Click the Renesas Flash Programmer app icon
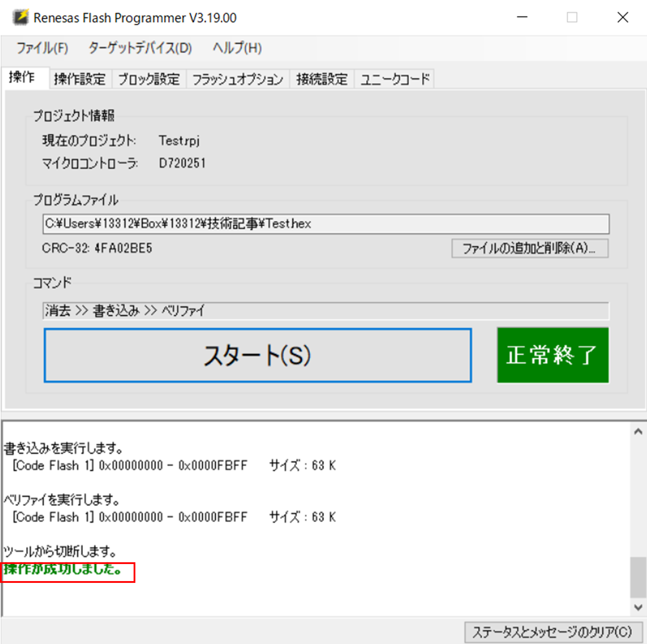 coord(20,17)
